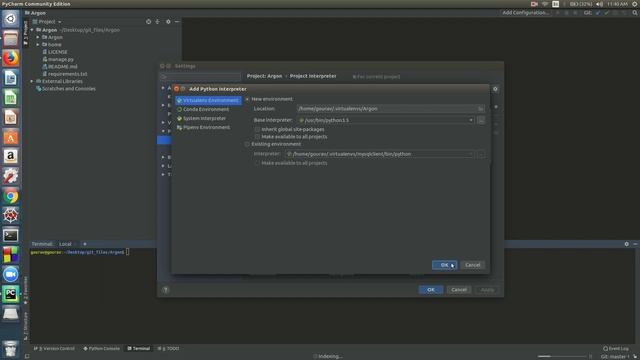Open Firefox from the Ubuntu dock
This screenshot has width=640, height=360.
[x=11, y=58]
